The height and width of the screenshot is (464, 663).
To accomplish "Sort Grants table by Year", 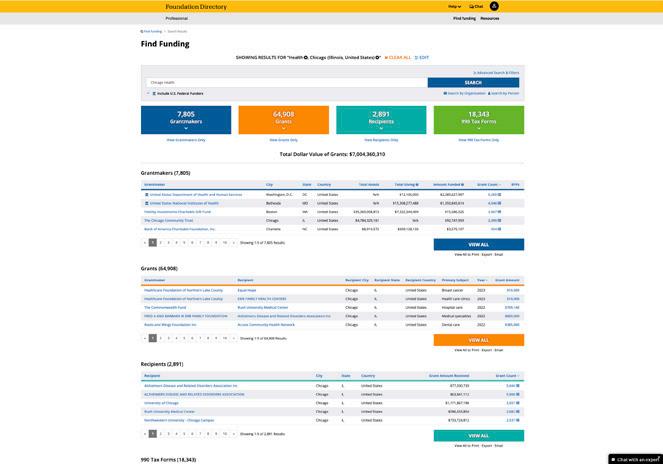I will click(x=482, y=280).
